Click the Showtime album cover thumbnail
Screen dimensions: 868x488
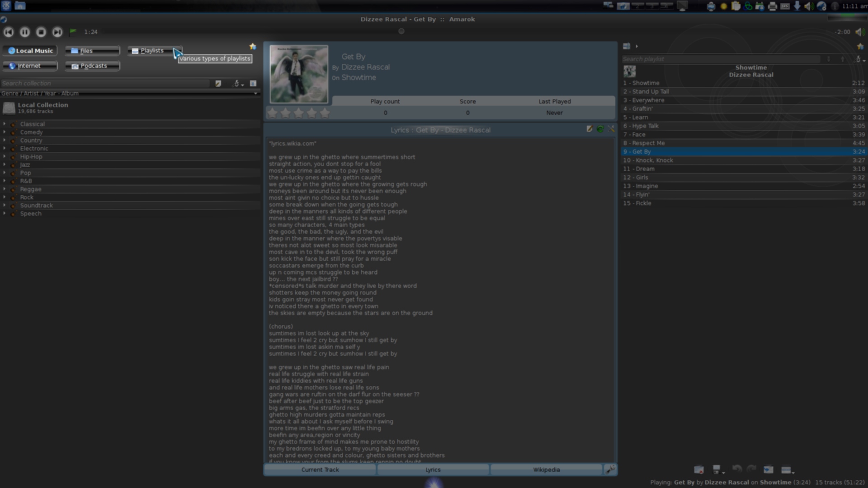click(299, 74)
